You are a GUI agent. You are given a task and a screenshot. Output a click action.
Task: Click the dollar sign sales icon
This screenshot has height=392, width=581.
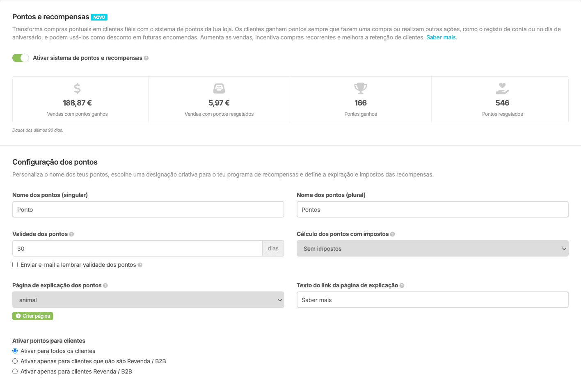pyautogui.click(x=77, y=88)
